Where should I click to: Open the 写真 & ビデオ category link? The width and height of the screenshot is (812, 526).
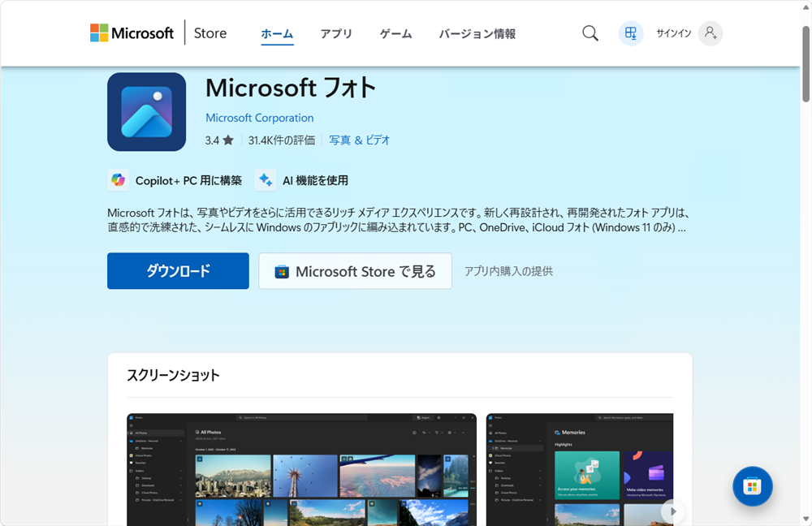[360, 140]
